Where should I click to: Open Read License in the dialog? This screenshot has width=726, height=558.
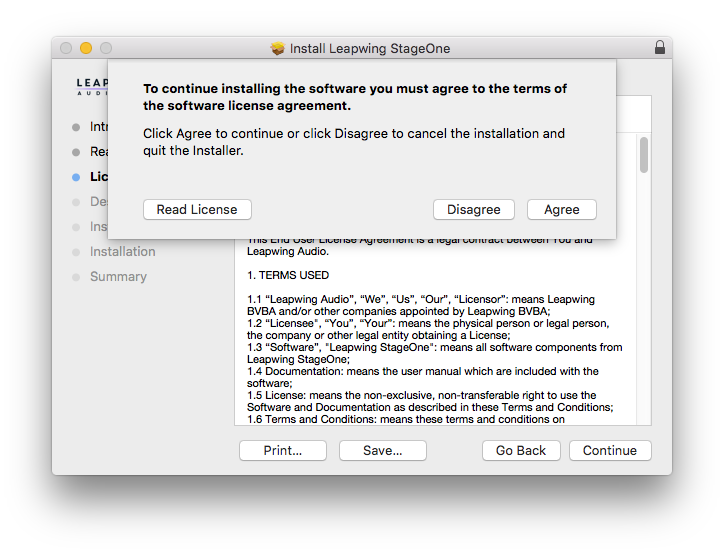[x=197, y=210]
